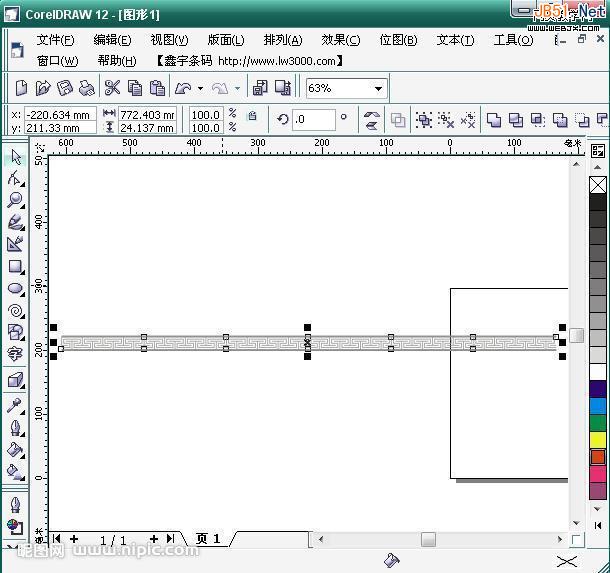Image resolution: width=610 pixels, height=573 pixels.
Task: Click the object width field
Action: pyautogui.click(x=147, y=115)
